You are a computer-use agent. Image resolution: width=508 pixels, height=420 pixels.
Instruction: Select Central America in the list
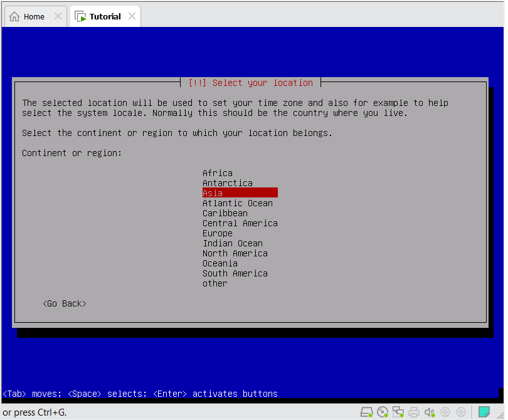(x=240, y=223)
